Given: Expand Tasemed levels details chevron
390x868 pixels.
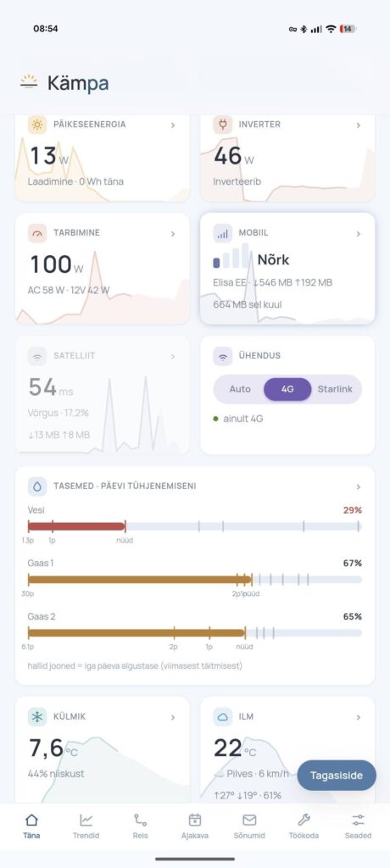Looking at the screenshot, I should pos(359,487).
